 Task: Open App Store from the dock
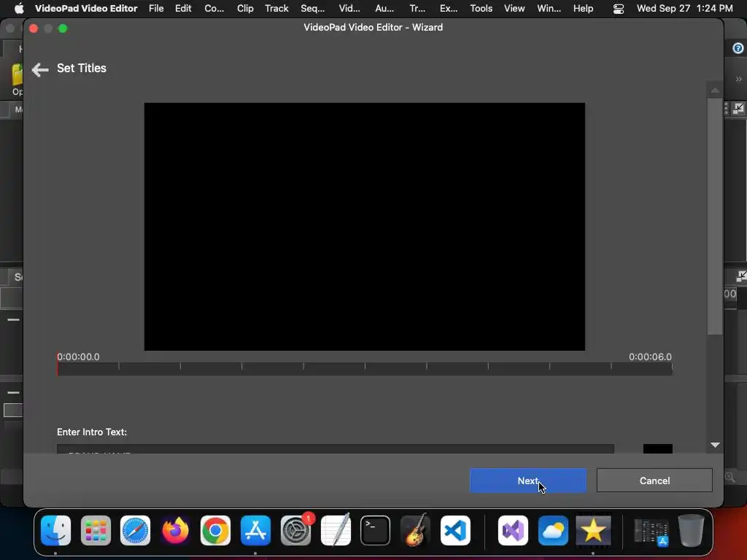(x=255, y=530)
